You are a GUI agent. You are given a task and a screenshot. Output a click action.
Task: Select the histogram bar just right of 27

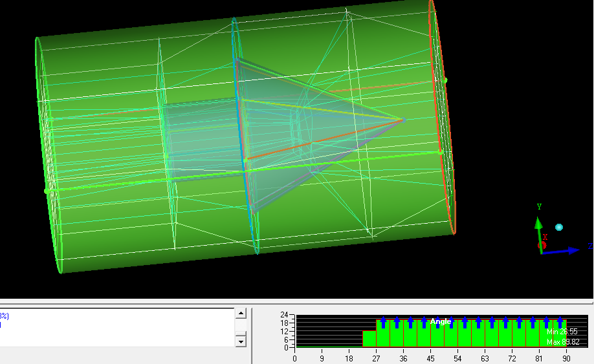383,334
